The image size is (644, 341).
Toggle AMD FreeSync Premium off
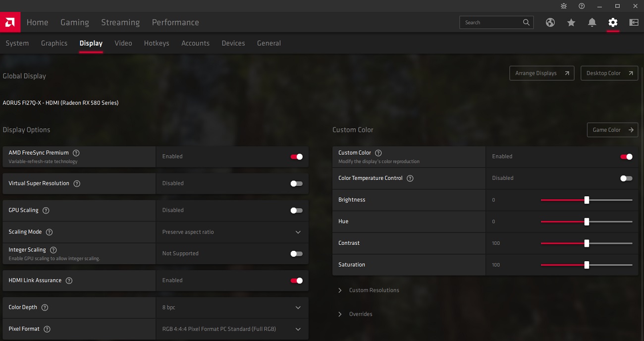[x=296, y=157]
